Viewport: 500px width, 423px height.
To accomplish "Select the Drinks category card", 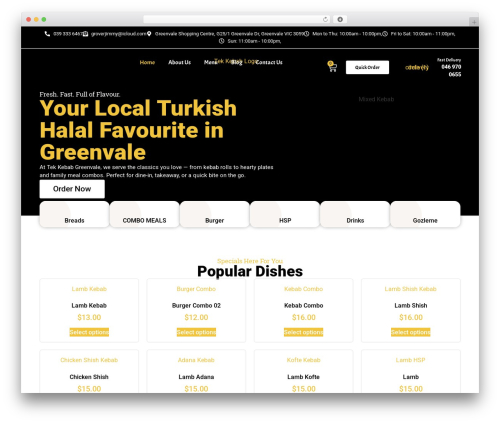I will (x=355, y=214).
